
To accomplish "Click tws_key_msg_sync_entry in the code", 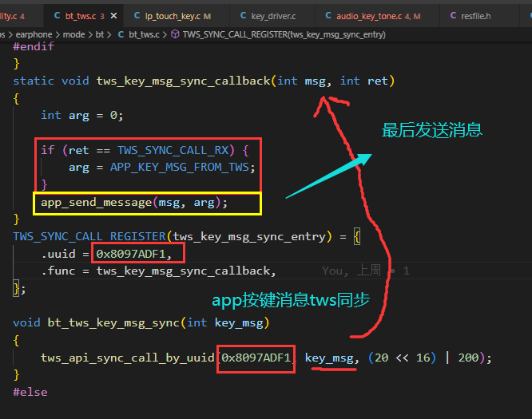I will (249, 236).
